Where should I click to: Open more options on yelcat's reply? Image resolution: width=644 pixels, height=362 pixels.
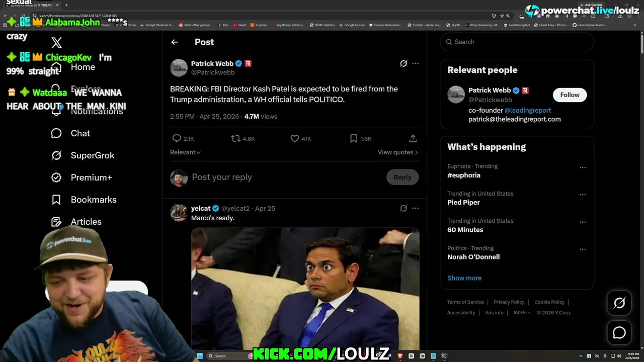click(x=415, y=208)
